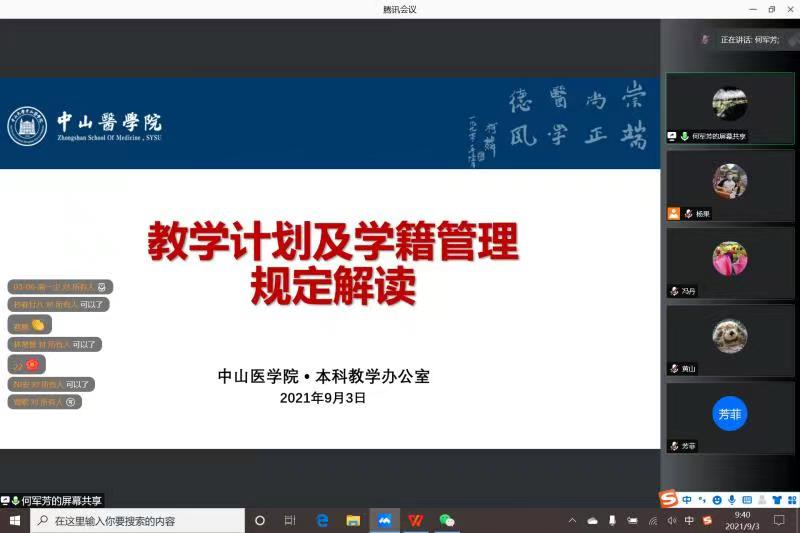Launch Microsoft Edge from the taskbar

[322, 521]
